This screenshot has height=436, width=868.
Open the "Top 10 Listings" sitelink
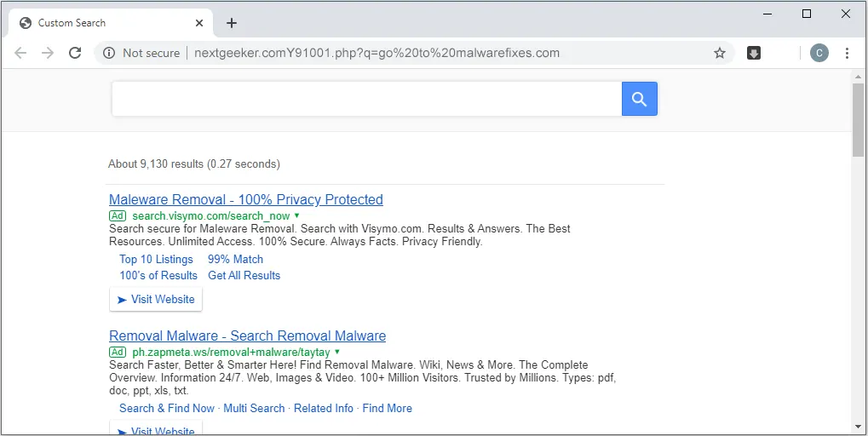[156, 259]
